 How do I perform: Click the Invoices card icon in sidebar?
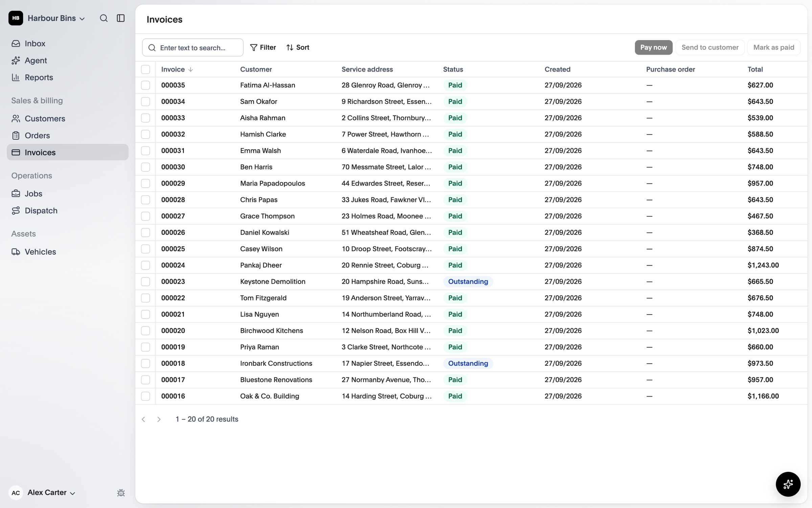pyautogui.click(x=16, y=152)
